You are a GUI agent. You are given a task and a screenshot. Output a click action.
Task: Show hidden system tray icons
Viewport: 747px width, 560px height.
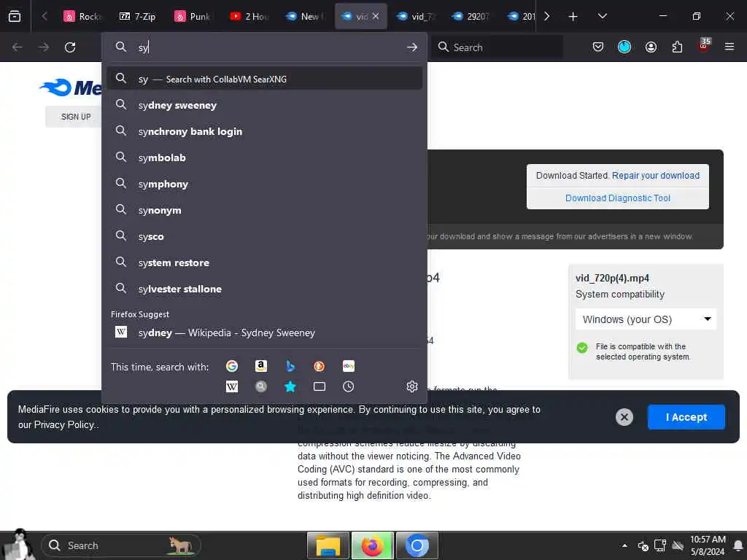(x=624, y=545)
